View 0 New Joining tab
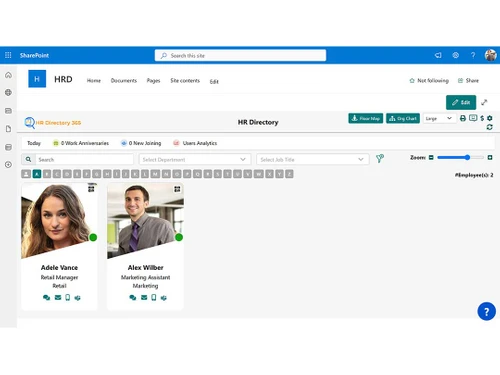Screen dimensions: 500x375 (141, 143)
